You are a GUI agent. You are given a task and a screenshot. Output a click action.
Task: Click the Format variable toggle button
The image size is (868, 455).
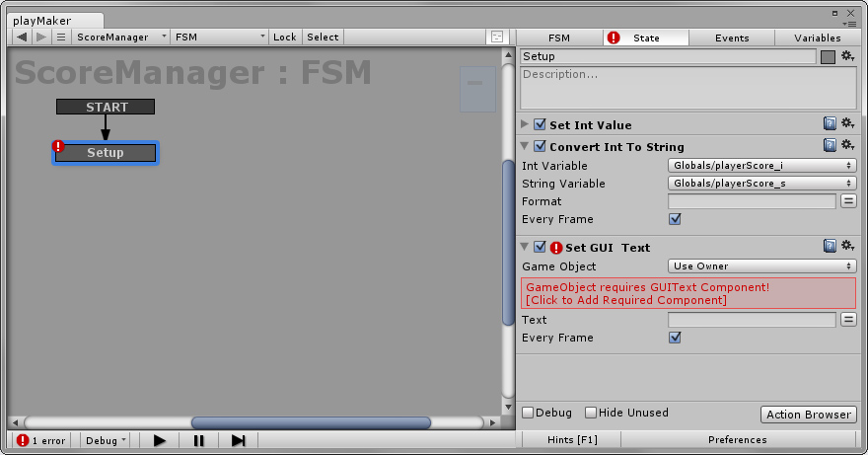(848, 200)
